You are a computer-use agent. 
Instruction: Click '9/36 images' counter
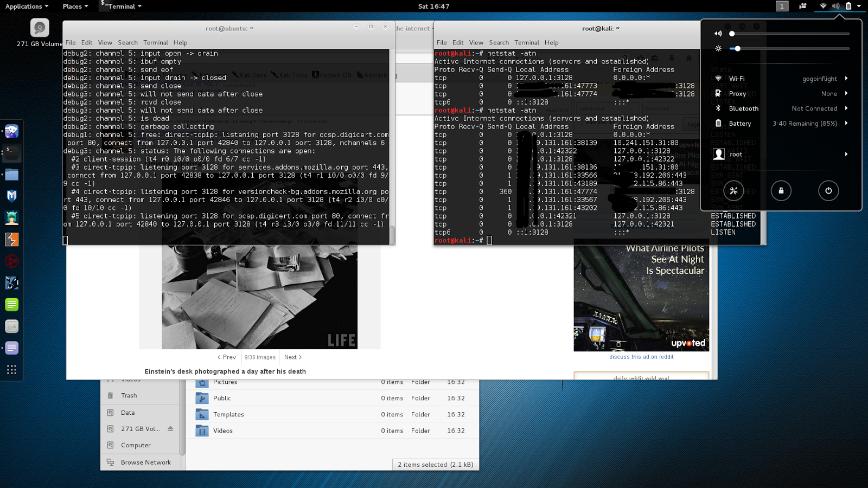pyautogui.click(x=260, y=357)
